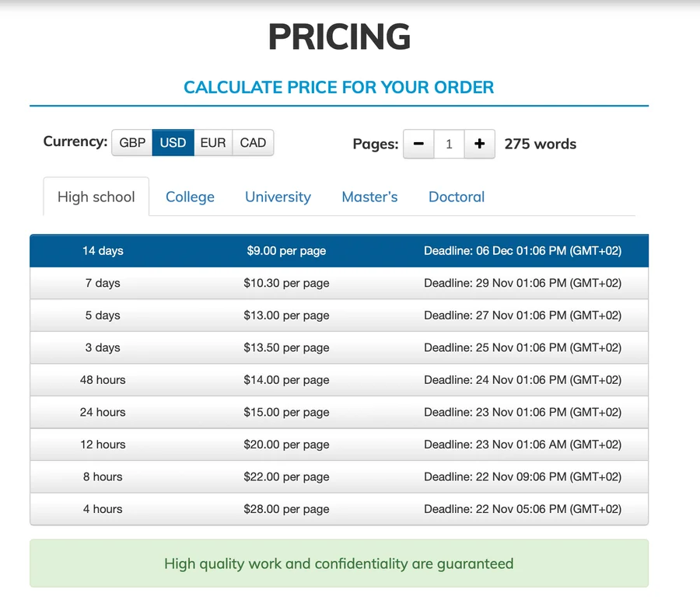Choose the 48 hours deadline row
The image size is (700, 600).
(339, 380)
